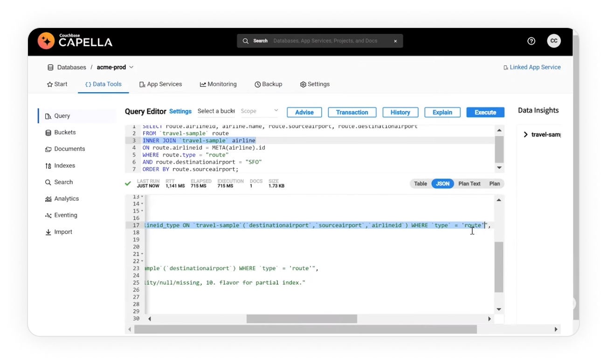Switch to the App Services tab
Image resolution: width=607 pixels, height=364 pixels.
click(160, 84)
